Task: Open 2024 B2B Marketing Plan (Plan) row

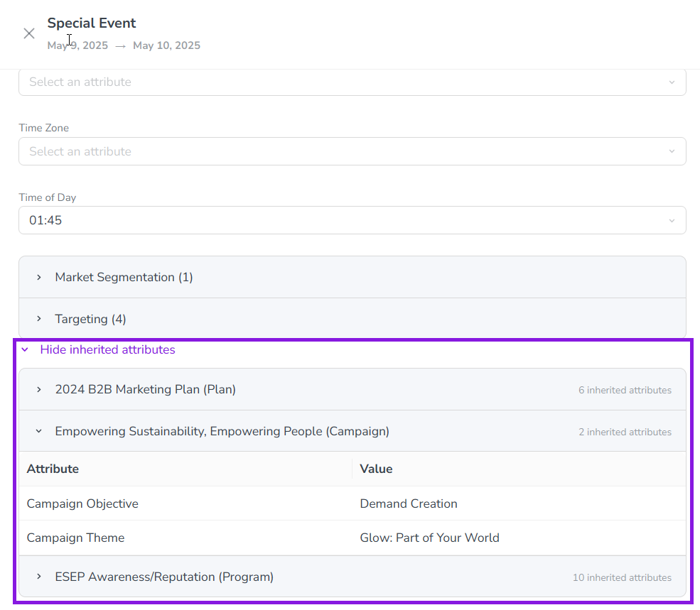Action: [352, 390]
